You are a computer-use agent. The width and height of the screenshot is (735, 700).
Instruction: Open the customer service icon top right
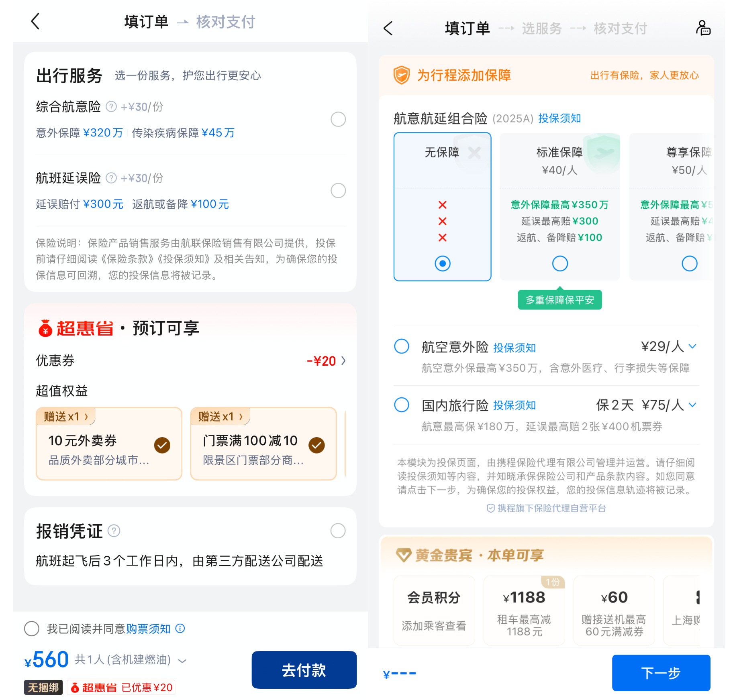tap(703, 28)
